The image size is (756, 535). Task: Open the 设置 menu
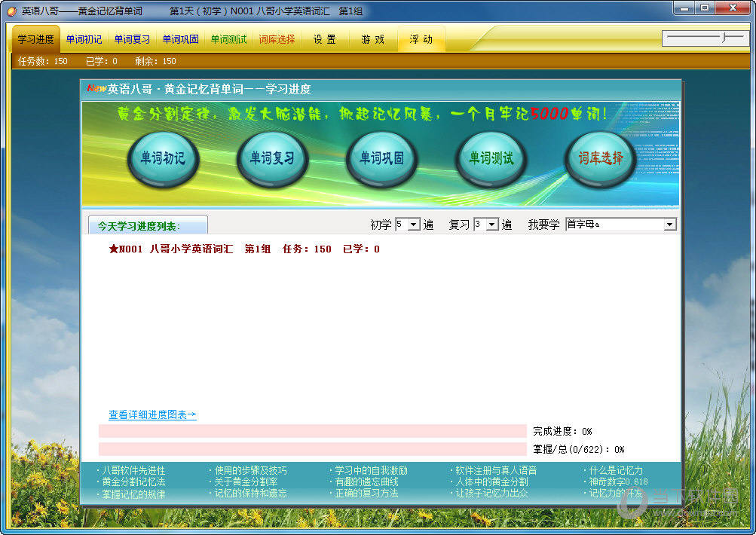(324, 39)
